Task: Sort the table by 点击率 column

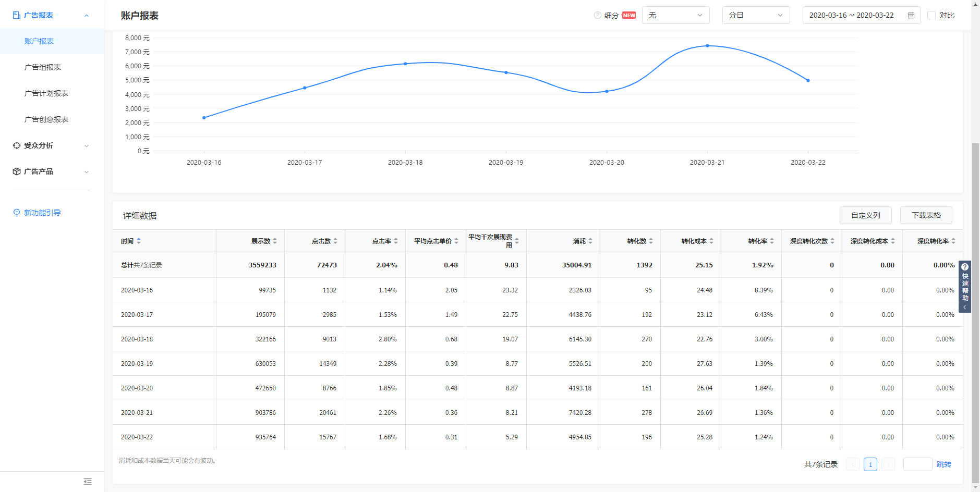Action: click(396, 241)
